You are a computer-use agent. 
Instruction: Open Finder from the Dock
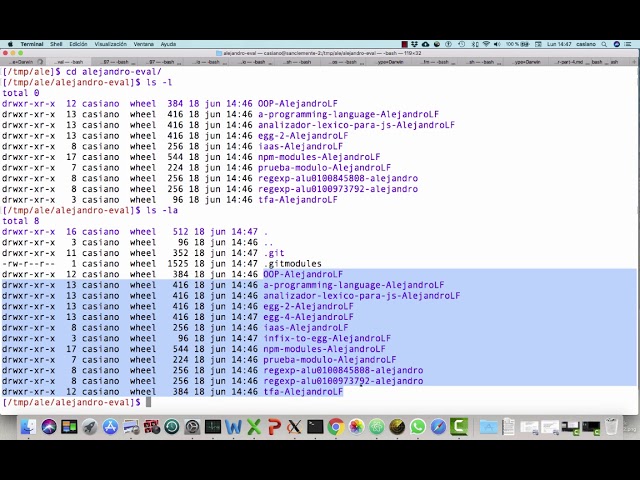pos(28,427)
